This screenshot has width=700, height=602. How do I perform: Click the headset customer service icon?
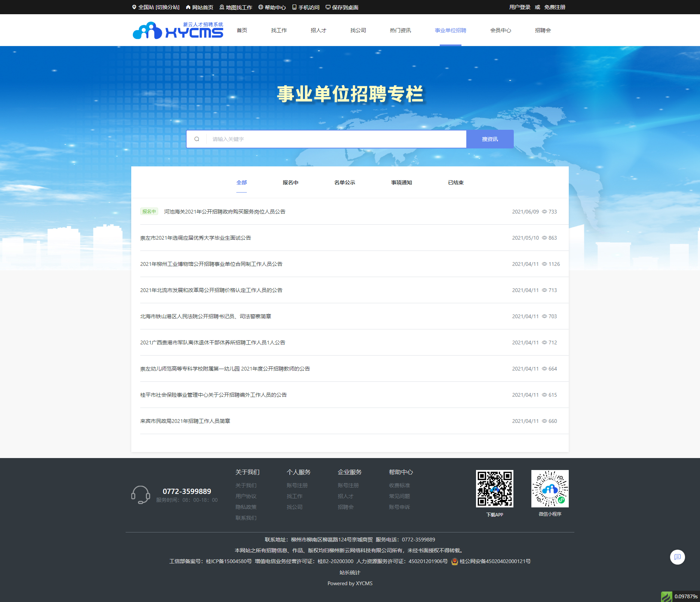click(x=141, y=495)
